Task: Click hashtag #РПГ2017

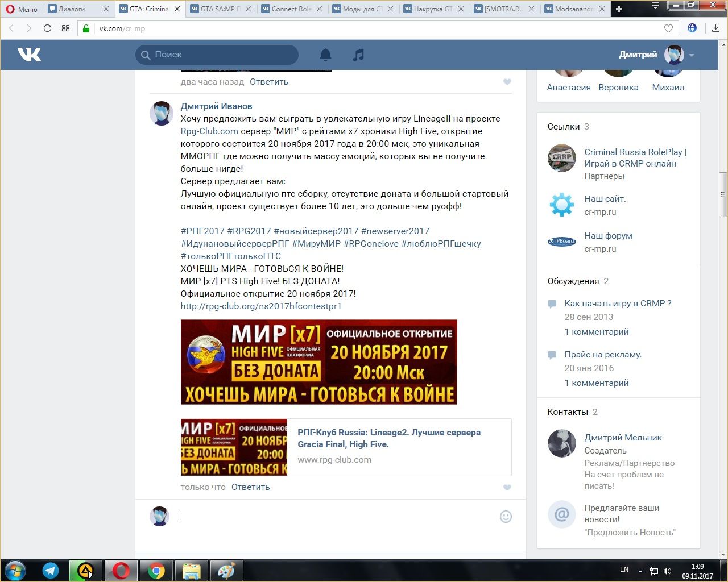Action: (202, 231)
